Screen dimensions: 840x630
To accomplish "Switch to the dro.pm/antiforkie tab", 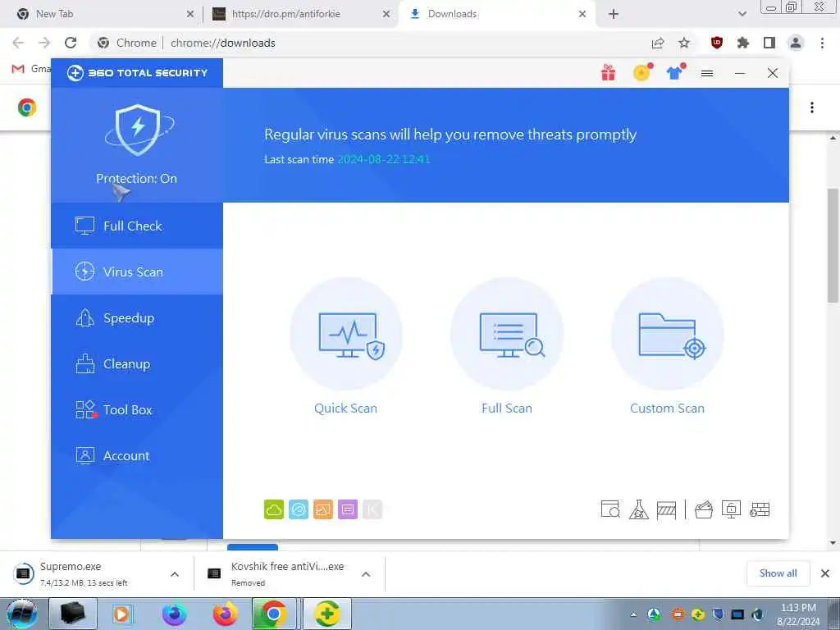I will coord(301,14).
